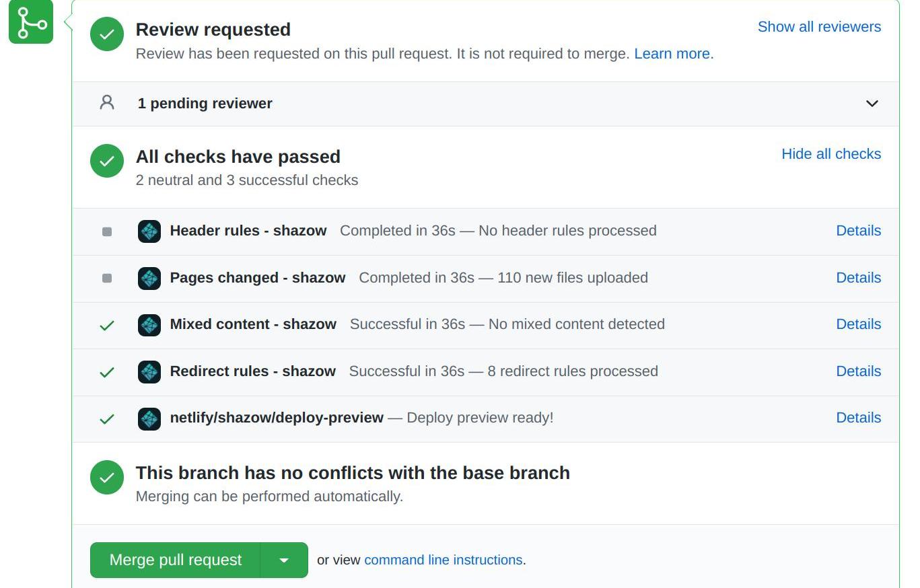
Task: Expand the 1 pending reviewer section
Action: [x=872, y=104]
